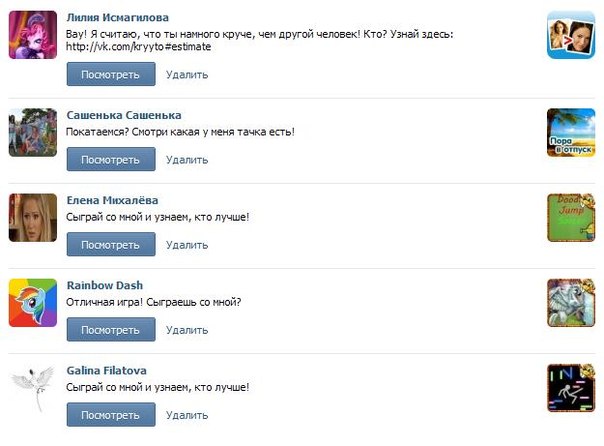Image resolution: width=604 pixels, height=446 pixels.
Task: Click Galina Filatova's white bird avatar
Action: pos(33,388)
